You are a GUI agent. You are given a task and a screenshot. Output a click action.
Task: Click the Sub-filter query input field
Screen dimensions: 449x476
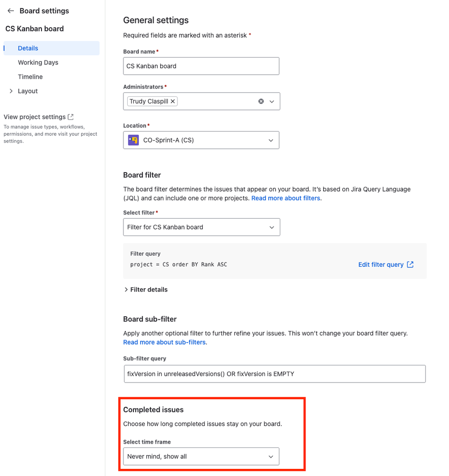coord(275,374)
